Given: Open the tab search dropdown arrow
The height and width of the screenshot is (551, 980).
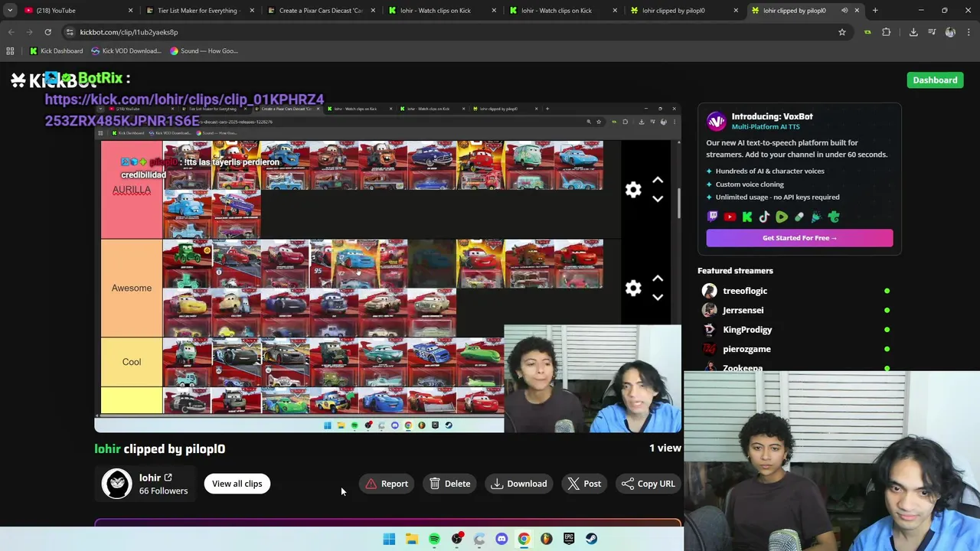Looking at the screenshot, I should (9, 11).
